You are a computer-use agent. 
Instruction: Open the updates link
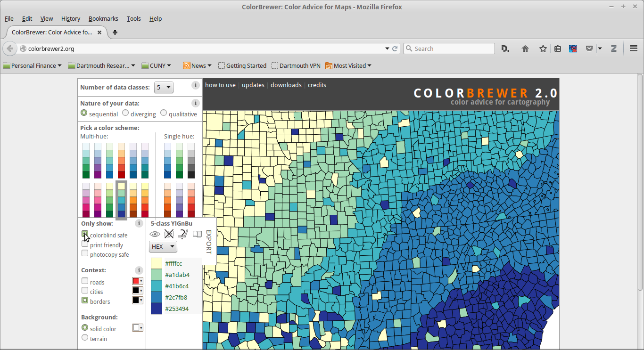coord(253,85)
